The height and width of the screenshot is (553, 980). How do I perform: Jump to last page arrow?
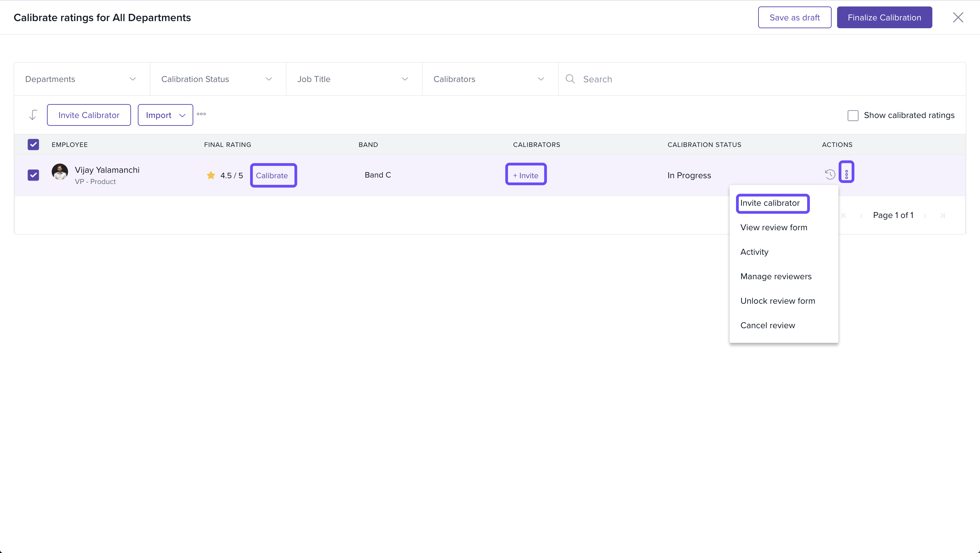pos(942,216)
